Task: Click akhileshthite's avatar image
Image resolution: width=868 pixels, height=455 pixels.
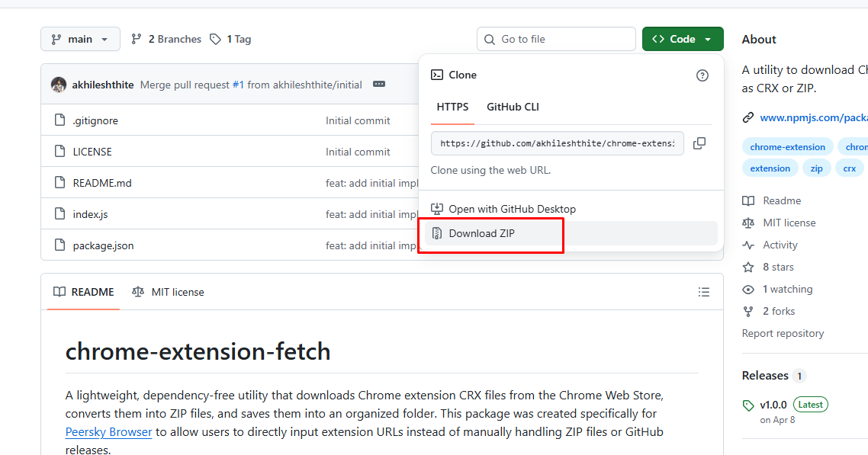Action: (59, 85)
